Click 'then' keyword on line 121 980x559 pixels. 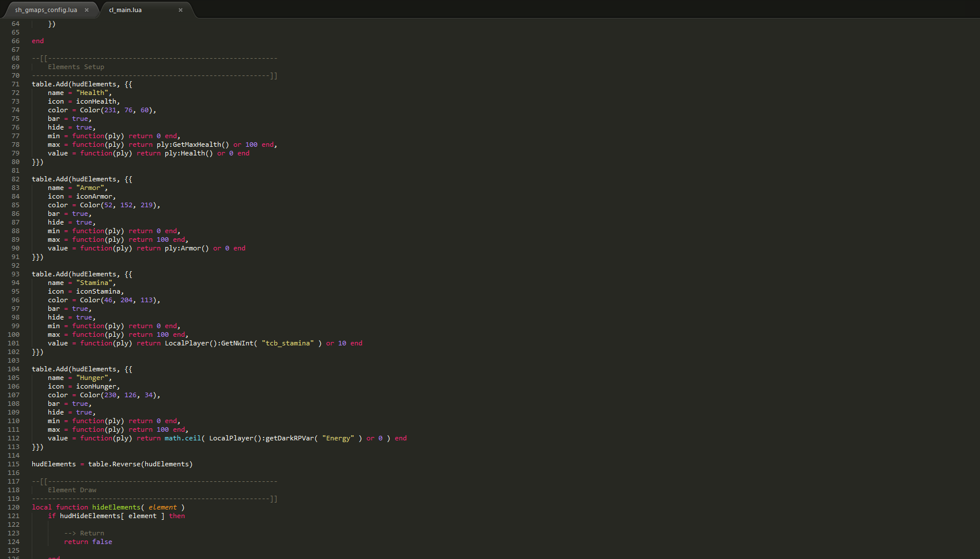point(177,516)
